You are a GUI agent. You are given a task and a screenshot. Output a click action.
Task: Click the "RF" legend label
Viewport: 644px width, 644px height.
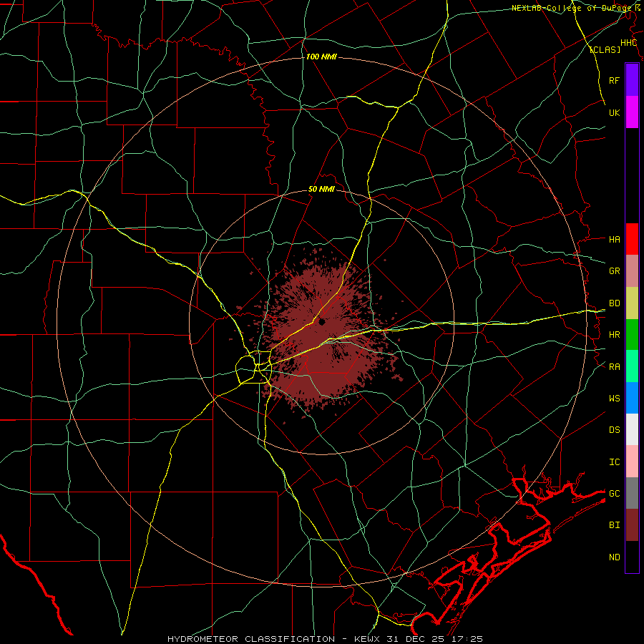click(x=614, y=80)
